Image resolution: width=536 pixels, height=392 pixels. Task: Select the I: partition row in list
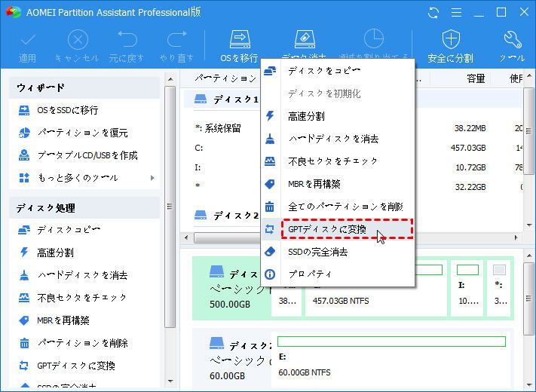(198, 167)
